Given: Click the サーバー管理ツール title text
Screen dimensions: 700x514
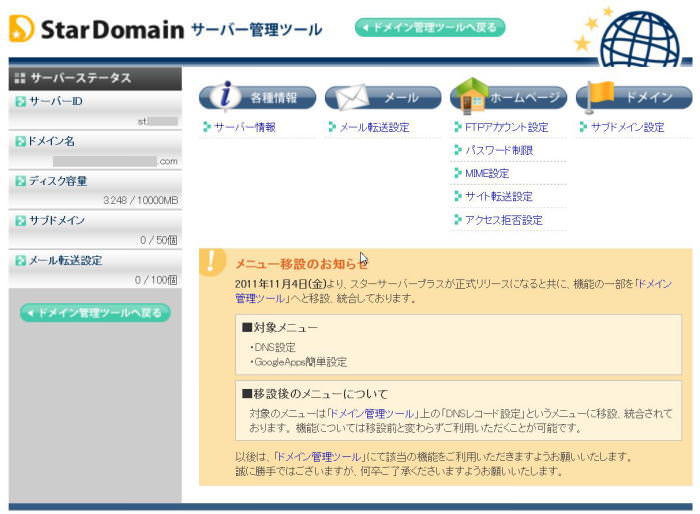Looking at the screenshot, I should (257, 29).
